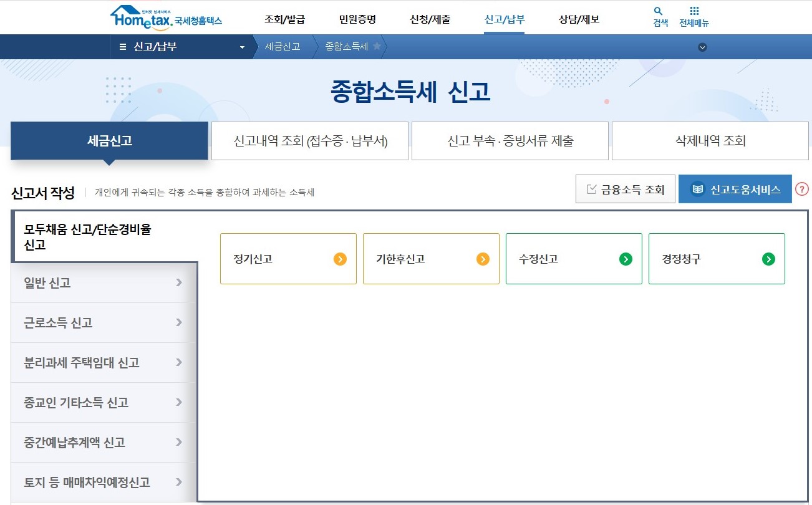Click the 개인에게 귀속되는 각종 소득 description text
This screenshot has height=505, width=812.
point(204,193)
